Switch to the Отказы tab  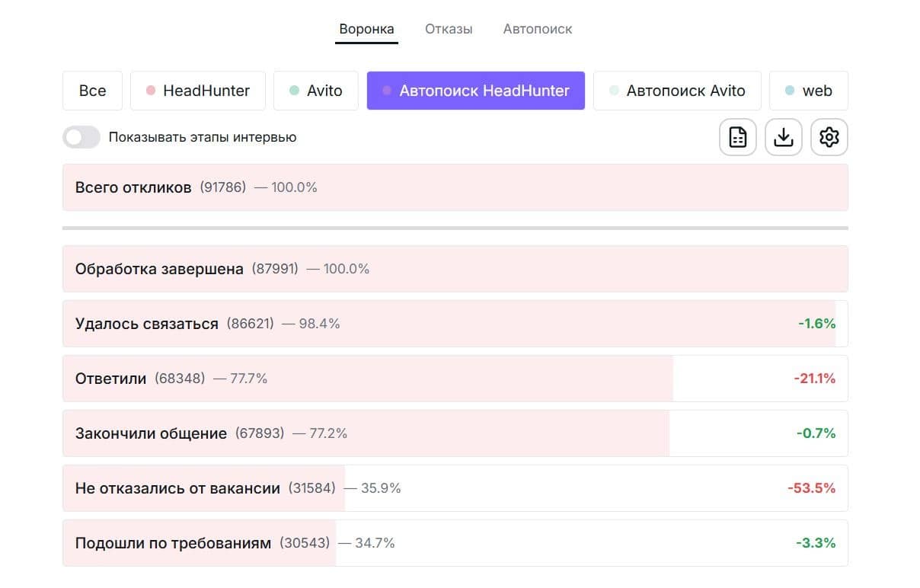449,29
